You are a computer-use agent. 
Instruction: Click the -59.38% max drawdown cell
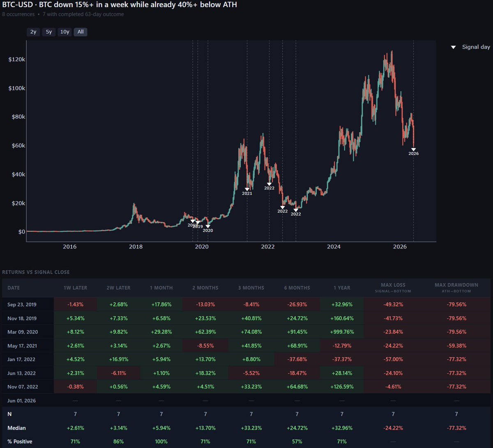click(456, 346)
